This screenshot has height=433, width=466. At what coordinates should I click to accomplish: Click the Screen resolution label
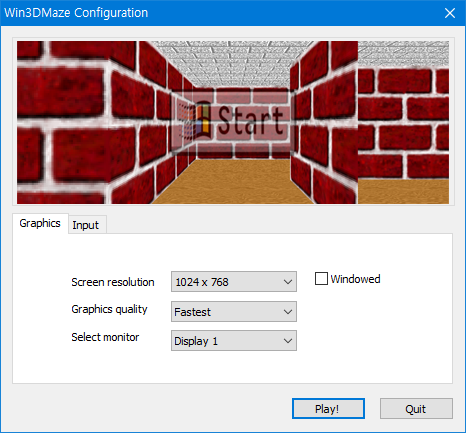(113, 282)
